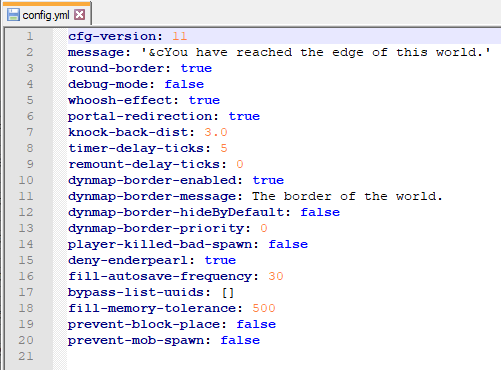
Task: Close the config.yml tab
Action: click(x=80, y=15)
